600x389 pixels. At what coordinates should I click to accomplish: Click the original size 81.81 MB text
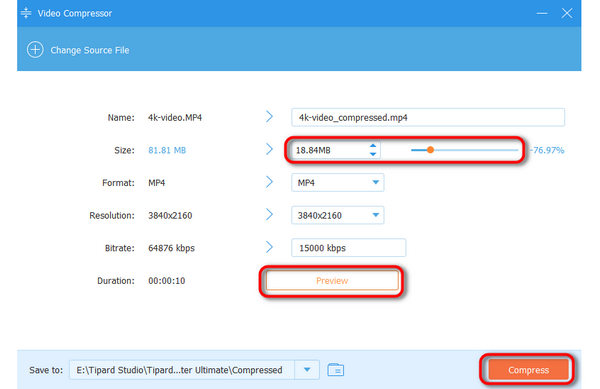coord(167,150)
